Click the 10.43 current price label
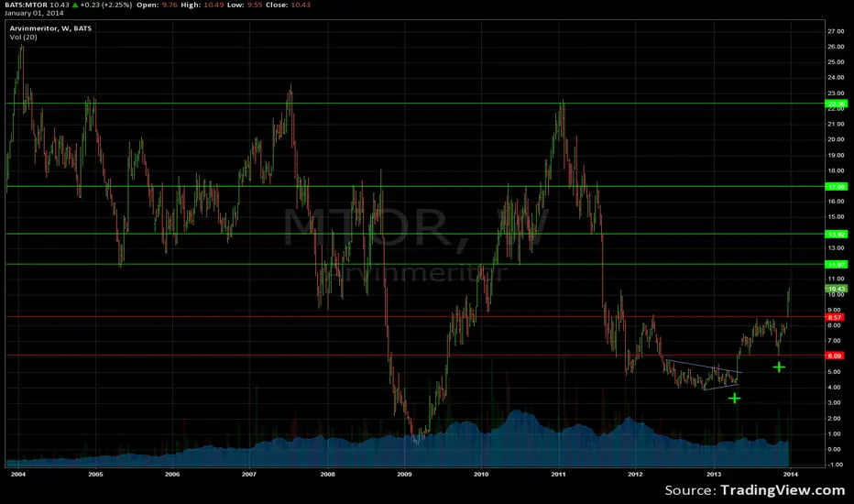The width and height of the screenshot is (854, 504). [836, 289]
